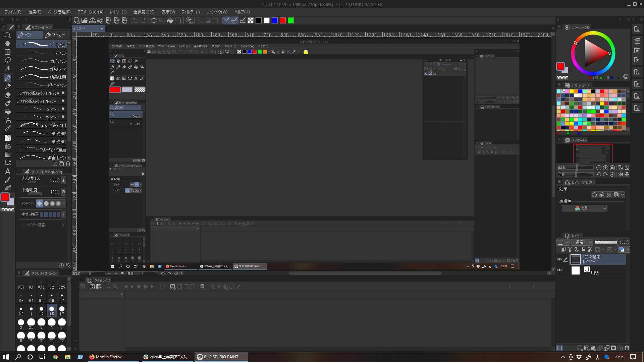Select the Auto select magic wand tool
Viewport: 644px width, 362px height.
[7, 69]
